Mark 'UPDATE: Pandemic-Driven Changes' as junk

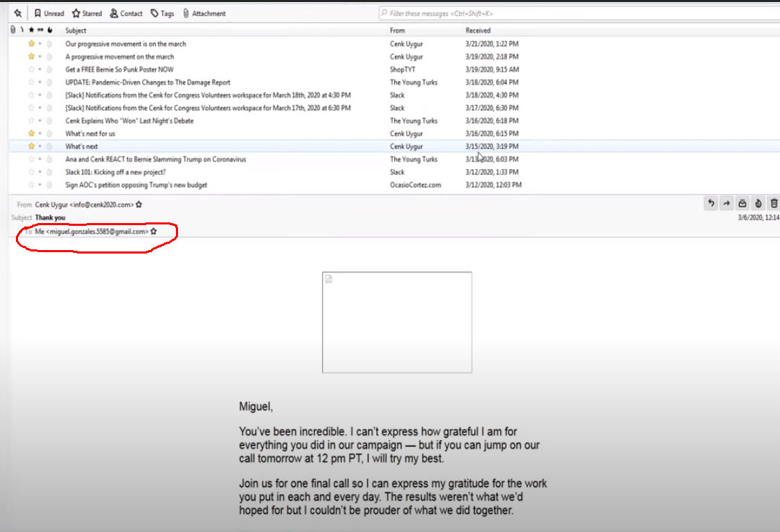pos(49,82)
